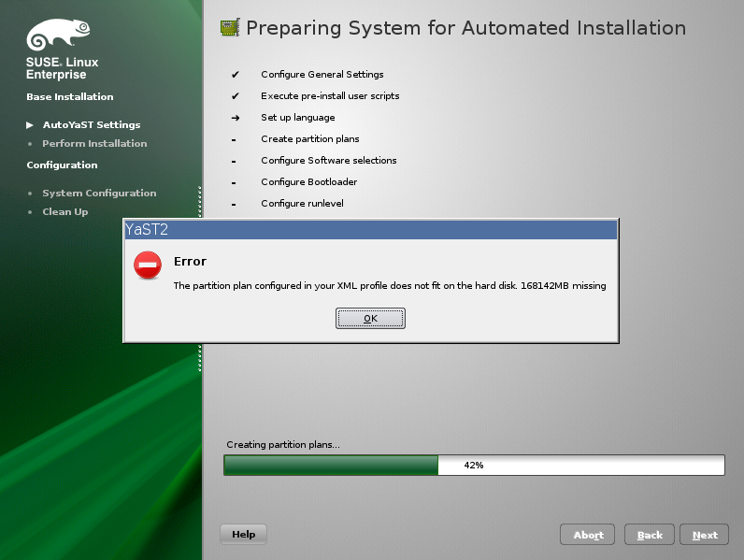Click the Execute pre-install user scripts step
The width and height of the screenshot is (744, 560).
(330, 96)
